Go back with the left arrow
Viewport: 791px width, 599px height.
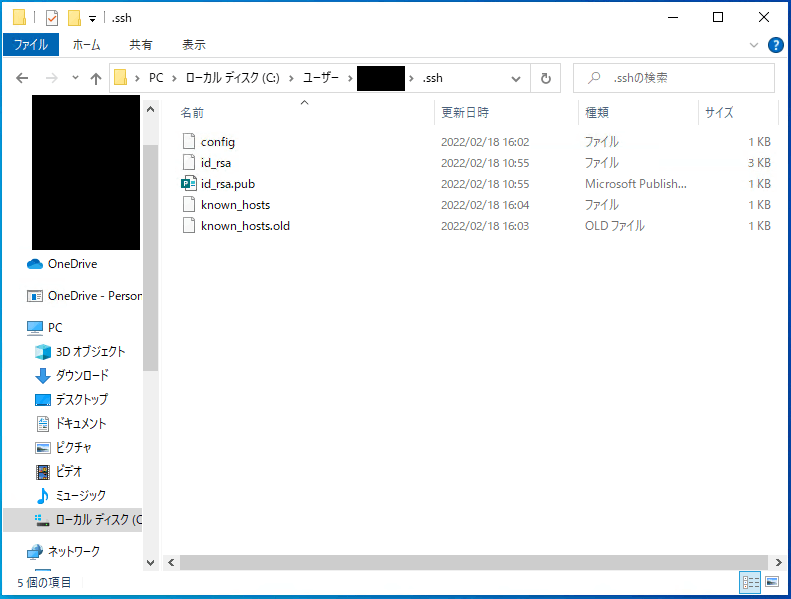[22, 78]
